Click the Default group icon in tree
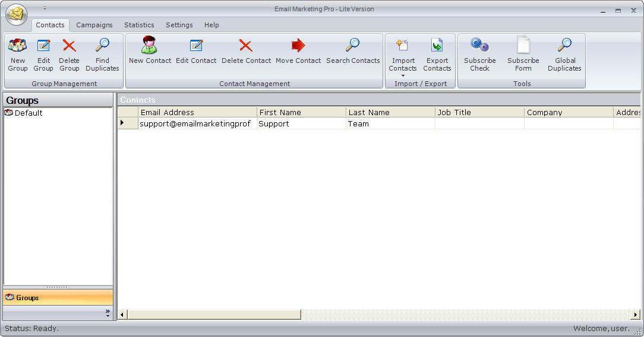This screenshot has height=337, width=644. [x=8, y=112]
